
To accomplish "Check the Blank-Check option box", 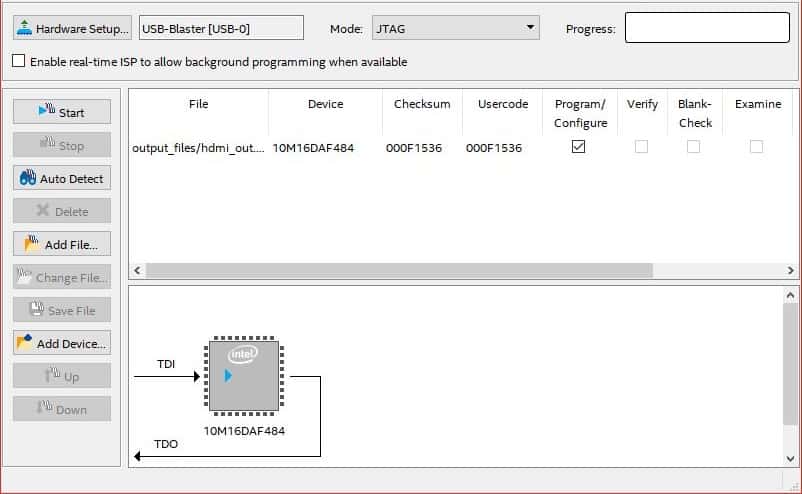I will (693, 147).
